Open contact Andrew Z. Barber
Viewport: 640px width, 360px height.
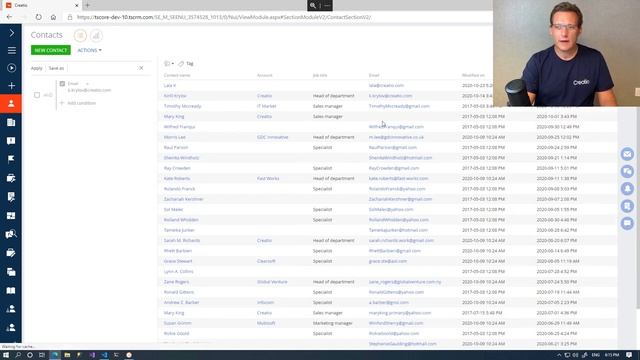[x=181, y=302]
